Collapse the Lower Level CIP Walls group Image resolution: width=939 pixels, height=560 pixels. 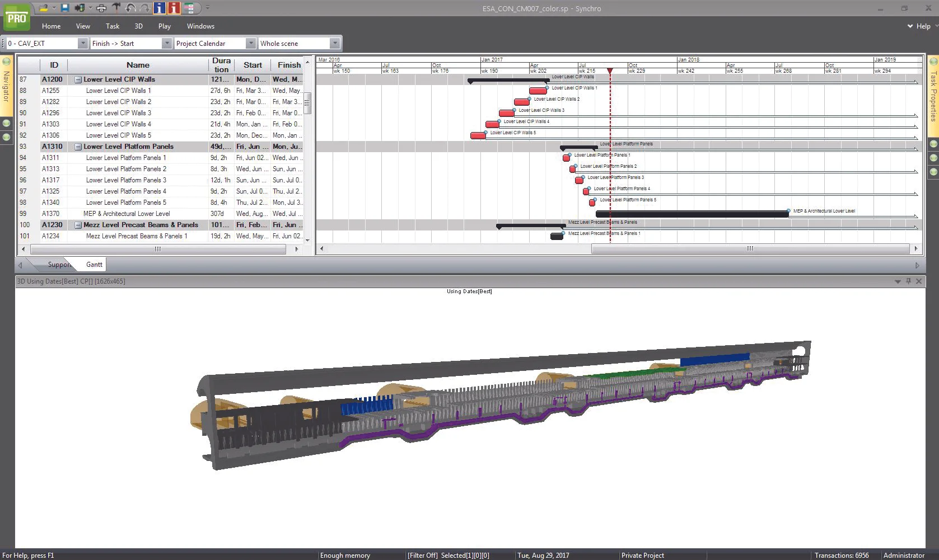point(78,79)
